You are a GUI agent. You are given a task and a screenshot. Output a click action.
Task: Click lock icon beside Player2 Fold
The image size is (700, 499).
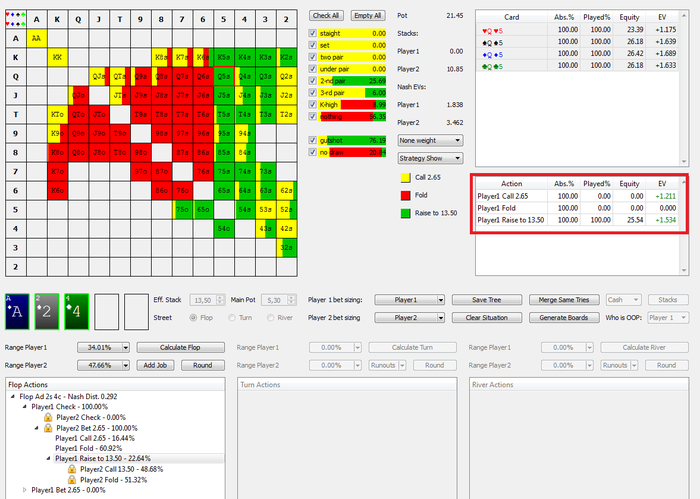[x=72, y=480]
